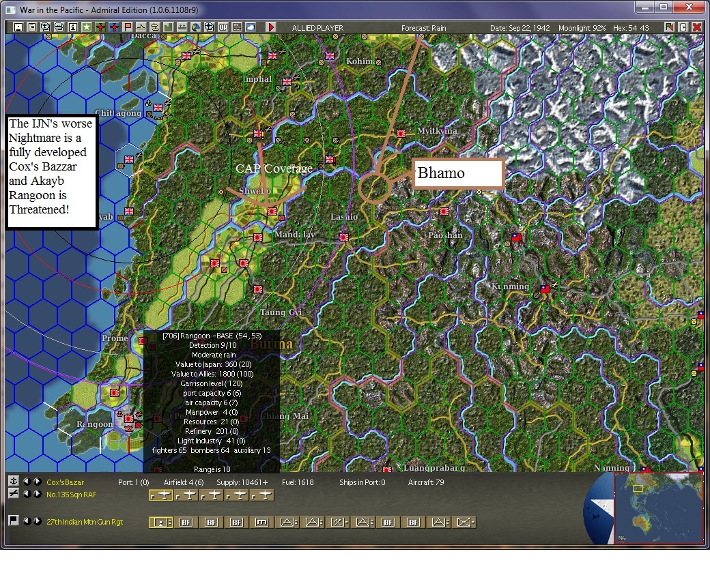Screen dimensions: 710x588
Task: Click the 'Forecast: Rain' text
Action: 423,28
